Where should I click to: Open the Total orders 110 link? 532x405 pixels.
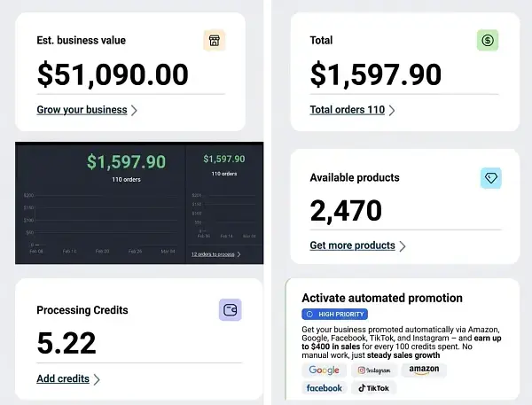347,111
